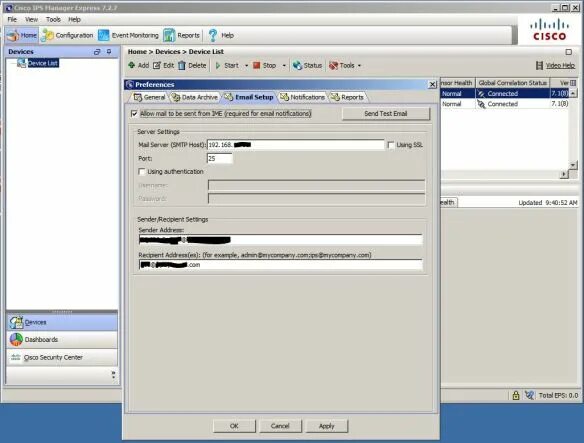Click the Global Correlation Status column header
This screenshot has height=443, width=584.
(512, 83)
